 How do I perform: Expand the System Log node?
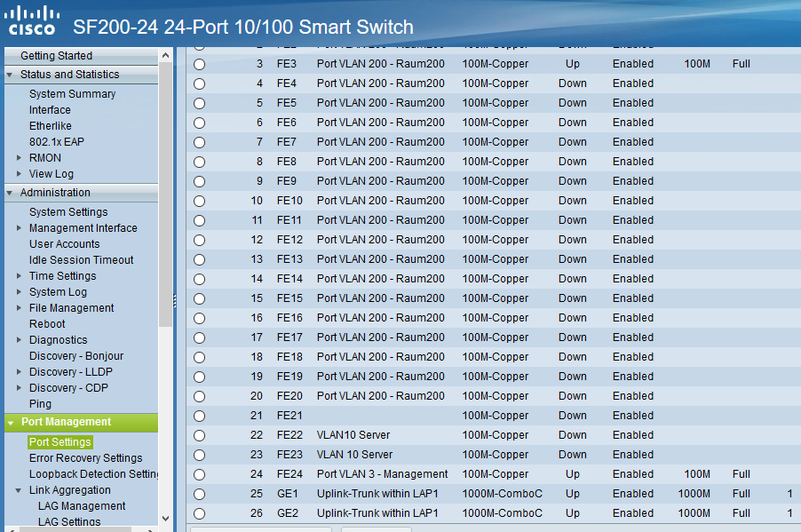[x=19, y=292]
